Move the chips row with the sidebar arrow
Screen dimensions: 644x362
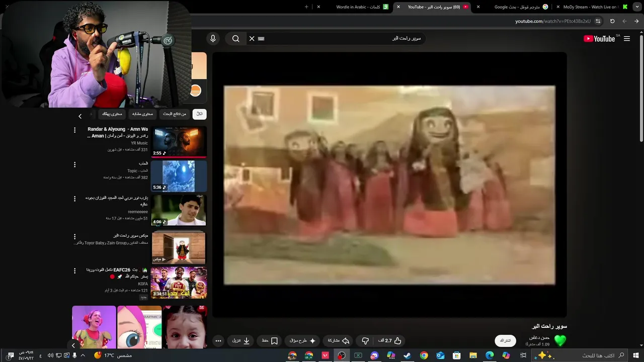(x=80, y=116)
